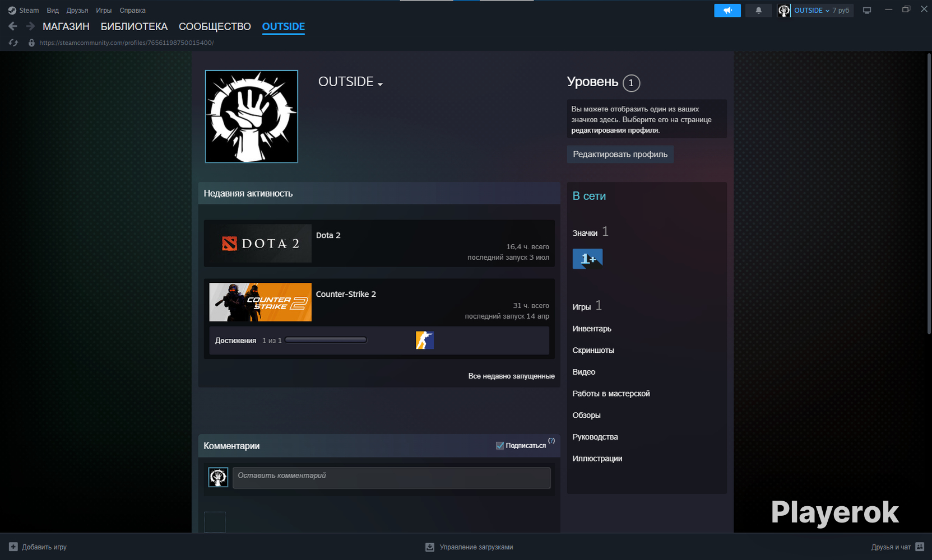This screenshot has width=932, height=560.
Task: Open the OUTSIDE account menu in title bar
Action: tap(812, 11)
